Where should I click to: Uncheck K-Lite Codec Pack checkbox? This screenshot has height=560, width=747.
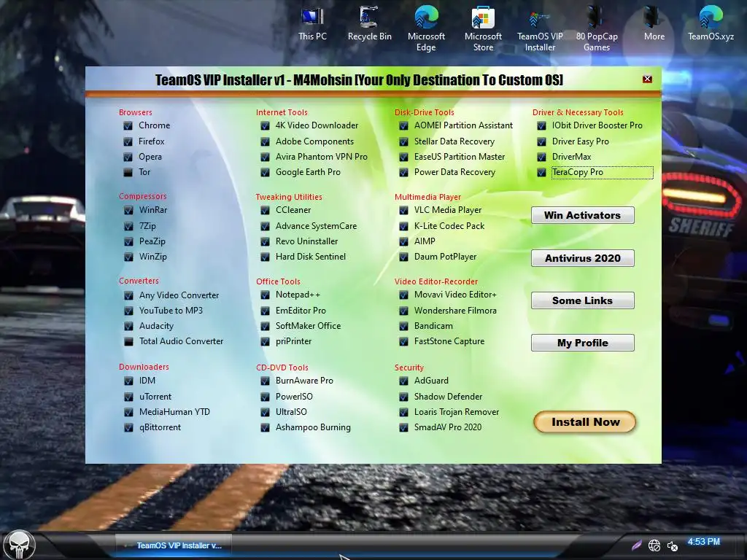[x=403, y=226]
